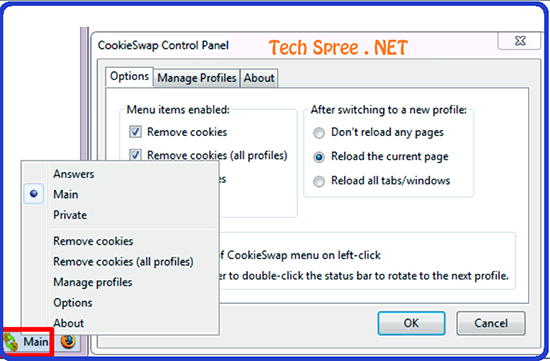550x361 pixels.
Task: Toggle Remove cookies (all profiles) checkbox
Action: 135,154
